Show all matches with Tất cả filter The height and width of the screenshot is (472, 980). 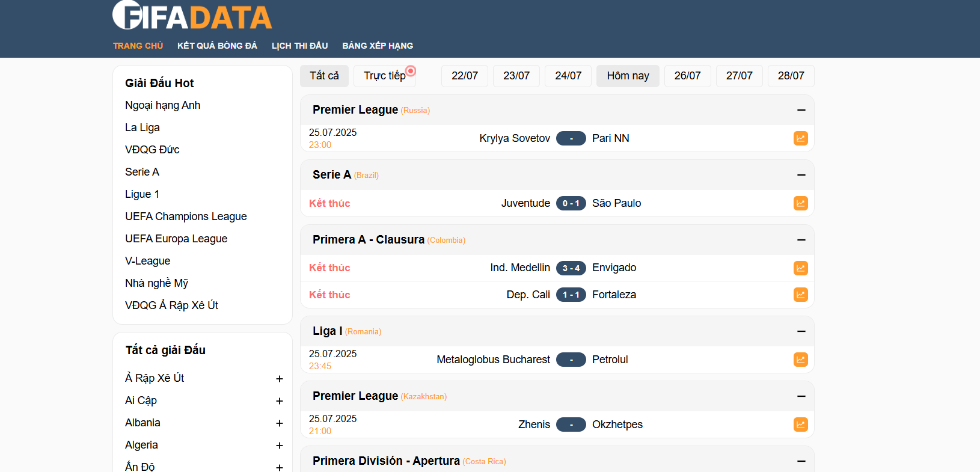point(324,76)
